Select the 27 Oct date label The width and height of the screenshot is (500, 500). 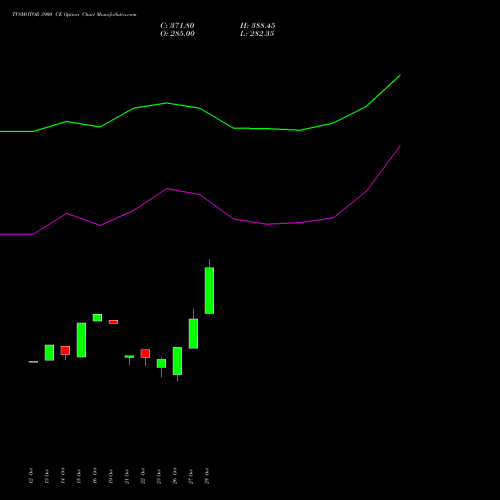coord(191,476)
